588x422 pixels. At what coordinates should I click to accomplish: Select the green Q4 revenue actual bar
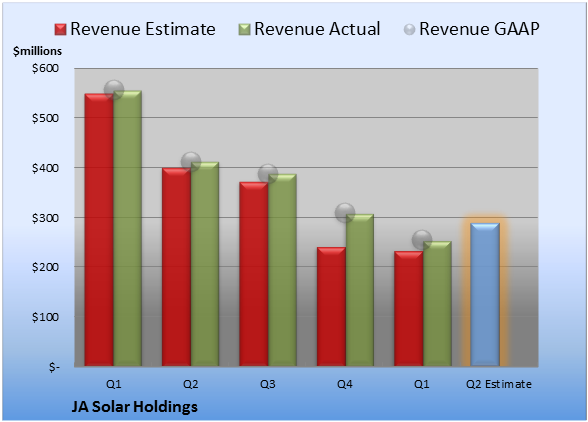click(360, 290)
